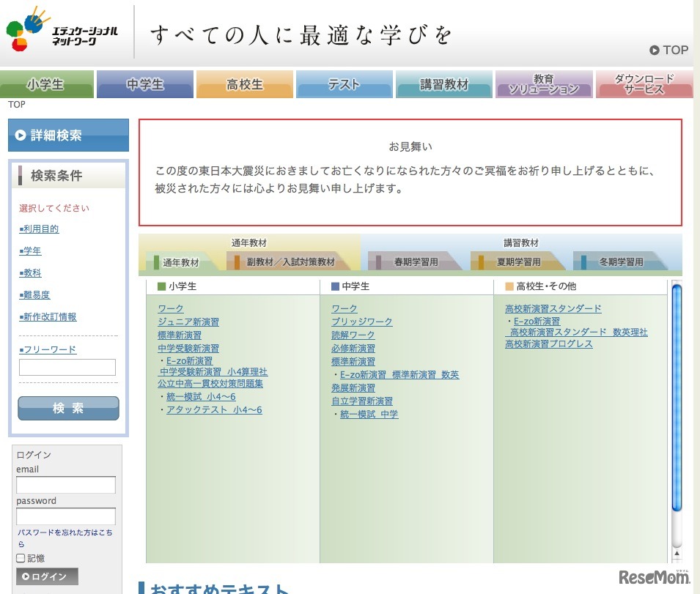Open the ワーク link under 小学生
Viewport: 700px width, 594px height.
(x=170, y=308)
